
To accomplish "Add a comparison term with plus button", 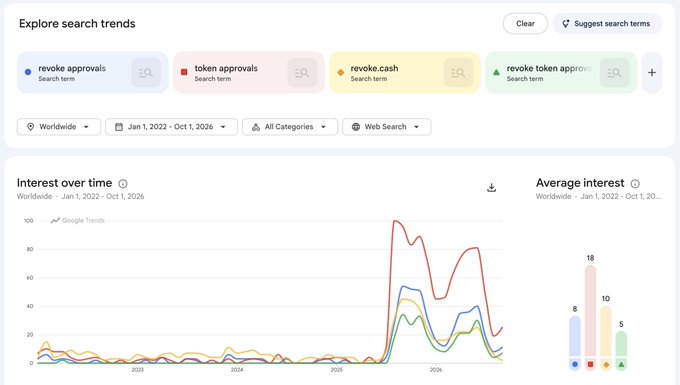I will [652, 72].
